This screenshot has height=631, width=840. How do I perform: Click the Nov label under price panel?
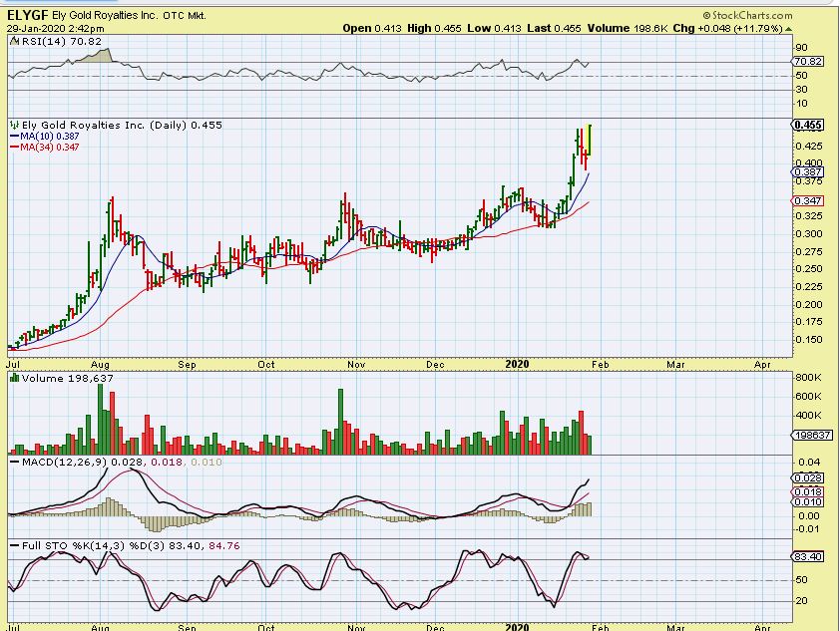(356, 365)
